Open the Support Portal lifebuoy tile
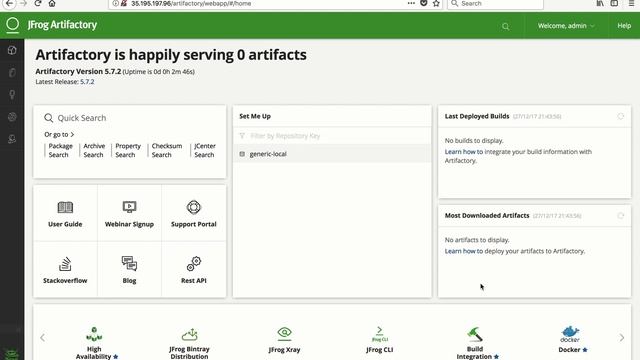This screenshot has height=360, width=640. pyautogui.click(x=193, y=213)
